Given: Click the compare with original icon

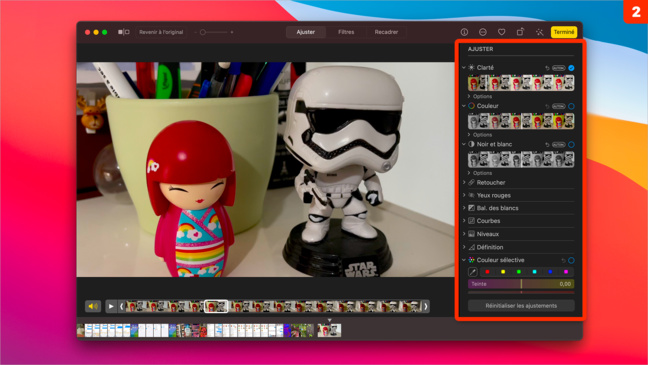Looking at the screenshot, I should click(x=124, y=32).
